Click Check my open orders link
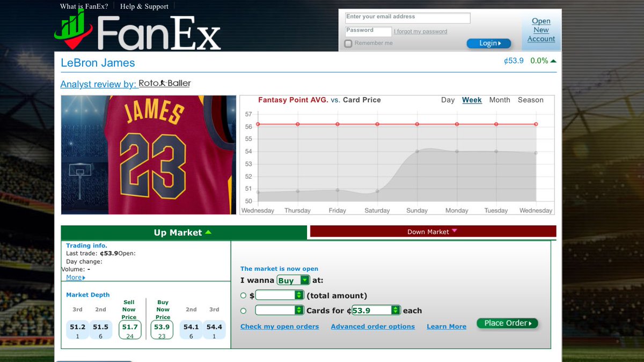The width and height of the screenshot is (644, 362). [280, 327]
